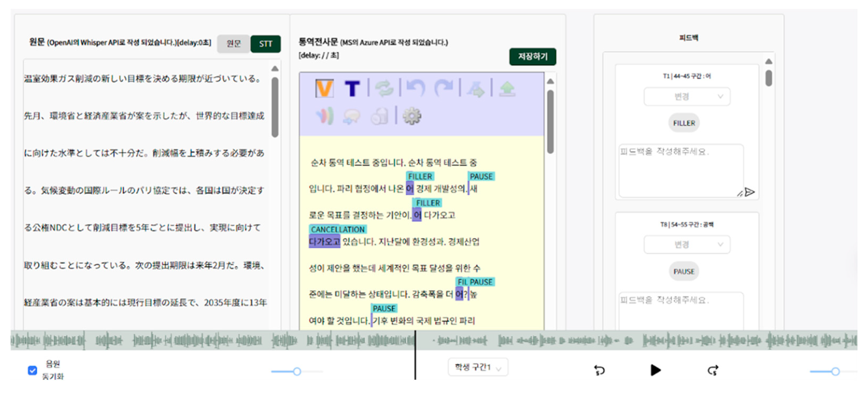868x396 pixels.
Task: Click the PAUSE tag above 새
Action: [481, 176]
